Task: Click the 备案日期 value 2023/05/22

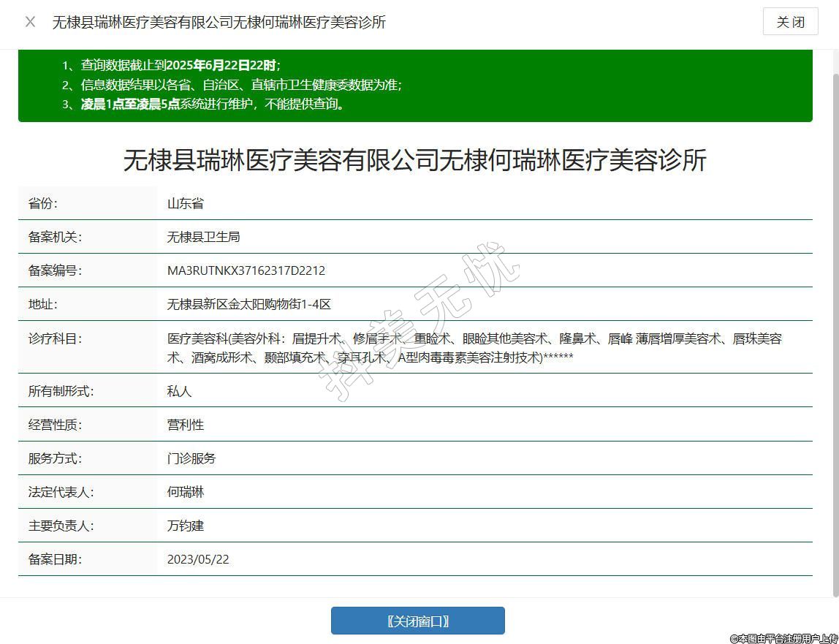Action: (198, 559)
